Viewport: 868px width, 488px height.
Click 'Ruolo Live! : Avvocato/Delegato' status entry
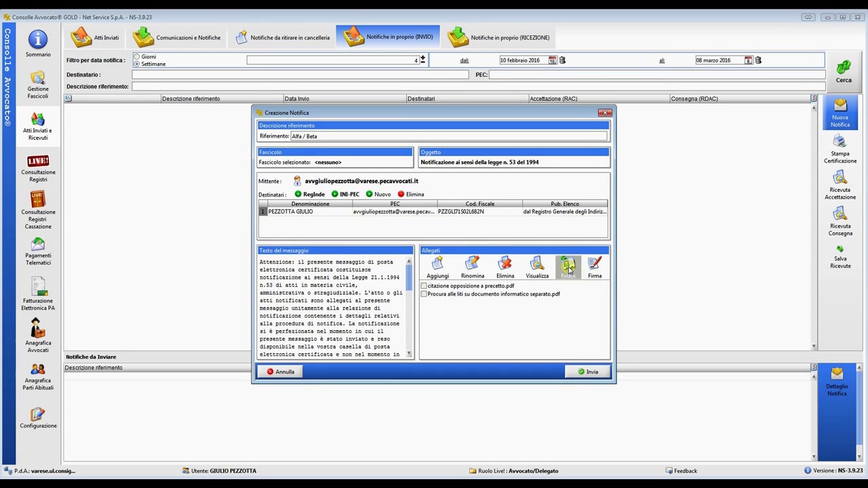tap(513, 470)
